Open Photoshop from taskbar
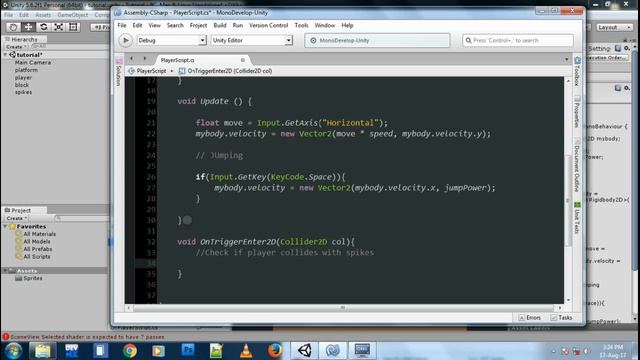 point(188,350)
